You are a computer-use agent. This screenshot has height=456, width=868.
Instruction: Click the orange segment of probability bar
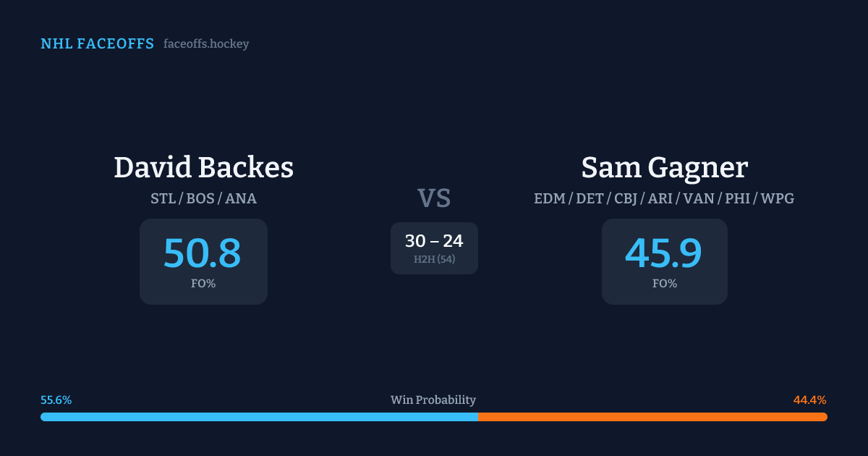point(652,417)
